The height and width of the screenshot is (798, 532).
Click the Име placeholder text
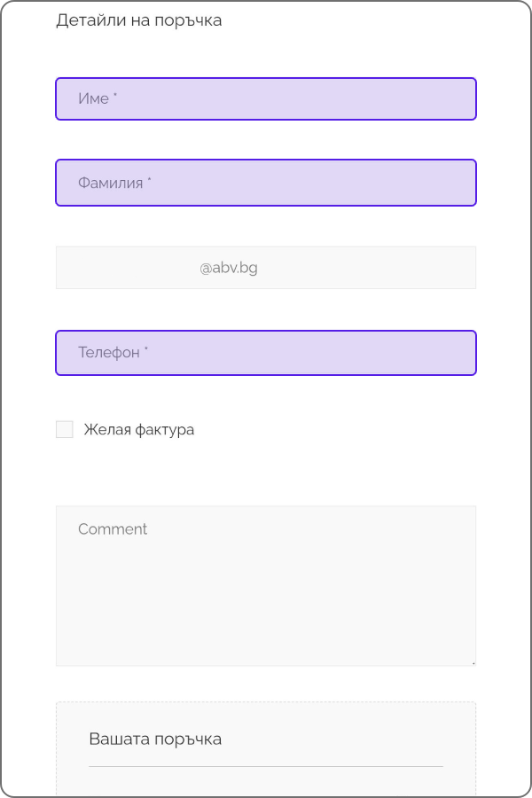click(x=93, y=99)
